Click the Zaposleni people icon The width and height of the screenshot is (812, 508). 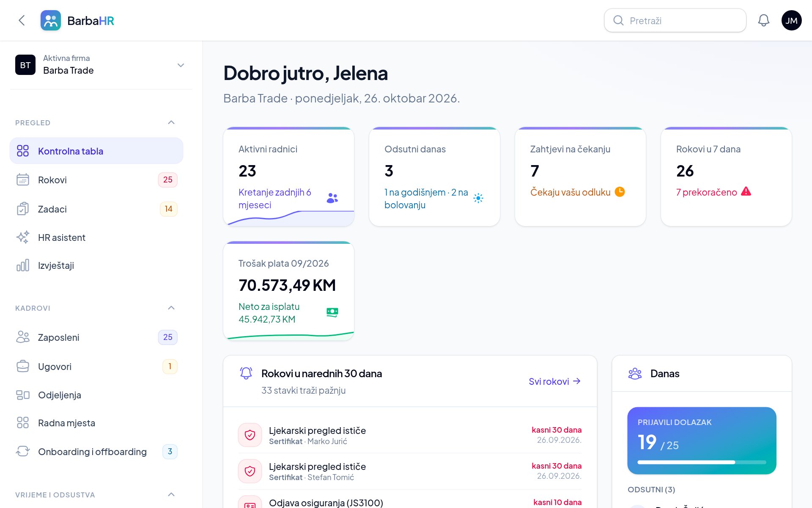(23, 337)
